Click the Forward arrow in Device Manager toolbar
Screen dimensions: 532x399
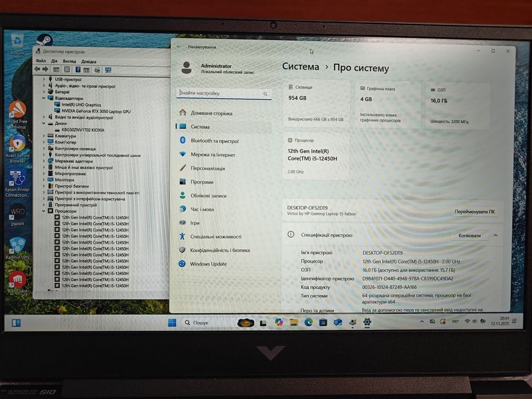(46, 70)
